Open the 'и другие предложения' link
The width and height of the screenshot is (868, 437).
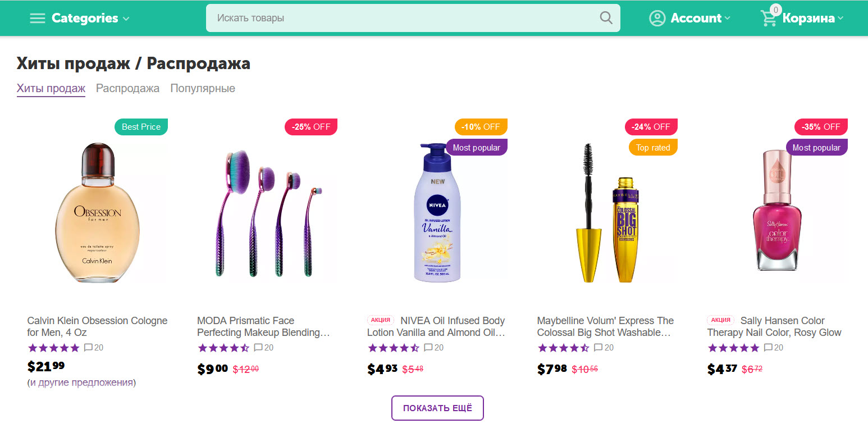tap(81, 383)
